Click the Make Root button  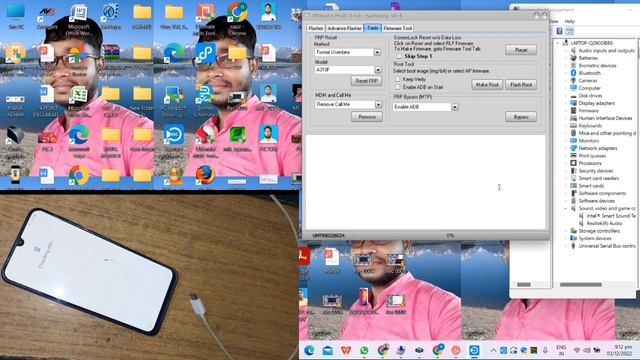[487, 84]
